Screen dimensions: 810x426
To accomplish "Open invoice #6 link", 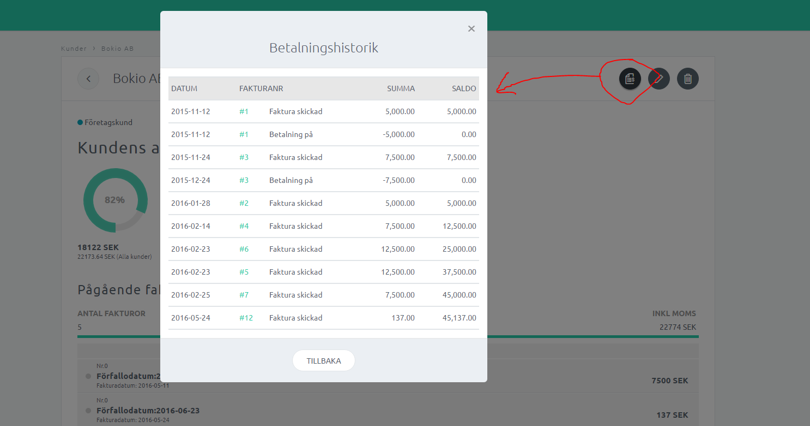I will click(x=244, y=249).
